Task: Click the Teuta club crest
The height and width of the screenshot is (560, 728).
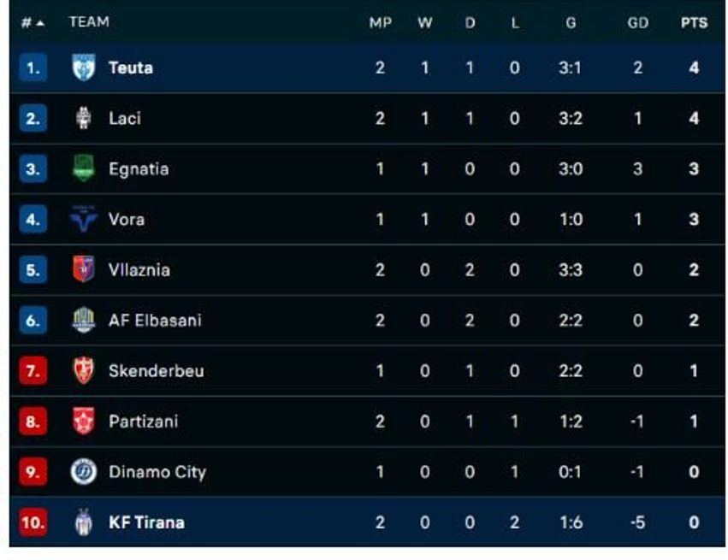Action: (x=84, y=68)
